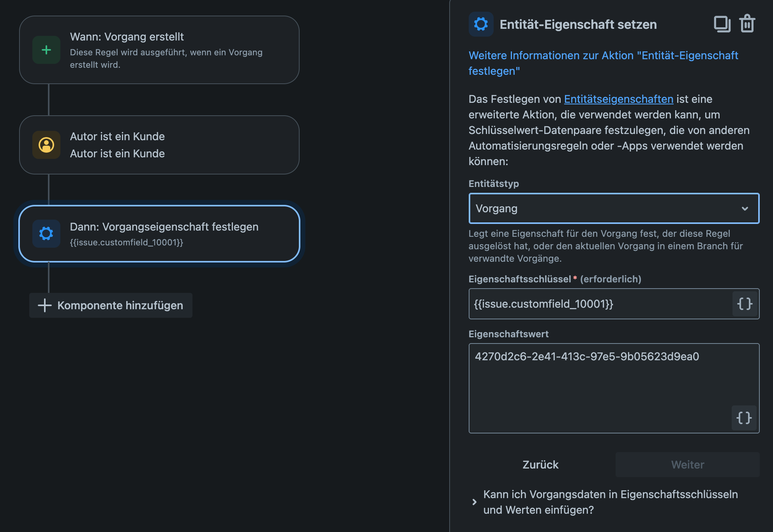
Task: Click the green plus trigger icon
Action: tap(46, 50)
